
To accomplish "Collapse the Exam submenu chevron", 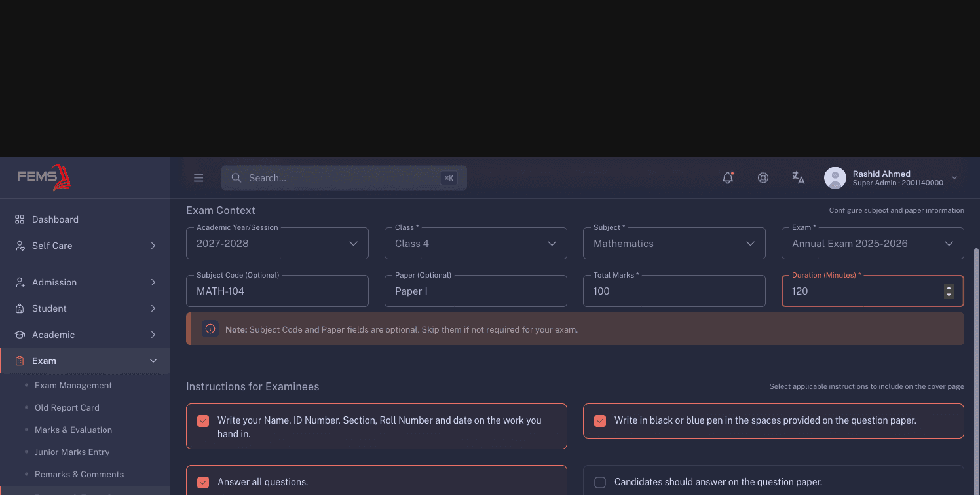I will coord(153,361).
